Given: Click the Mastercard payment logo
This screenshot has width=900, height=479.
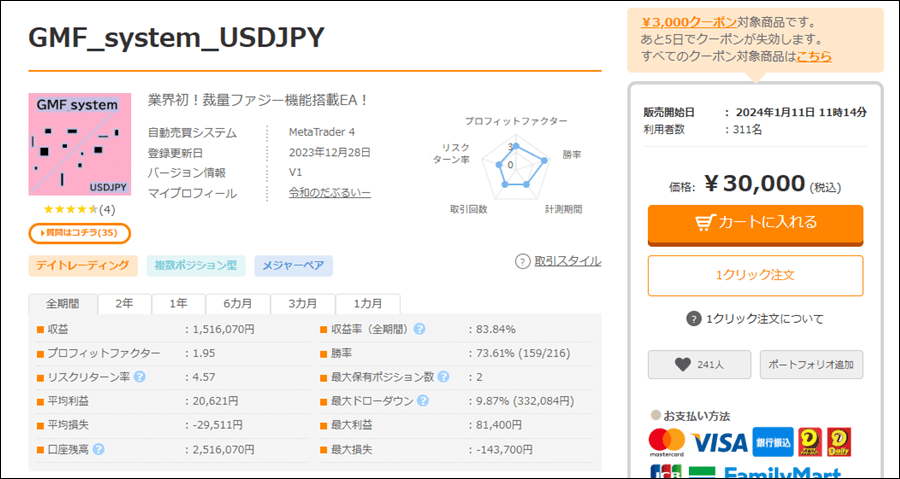Looking at the screenshot, I should [x=666, y=442].
